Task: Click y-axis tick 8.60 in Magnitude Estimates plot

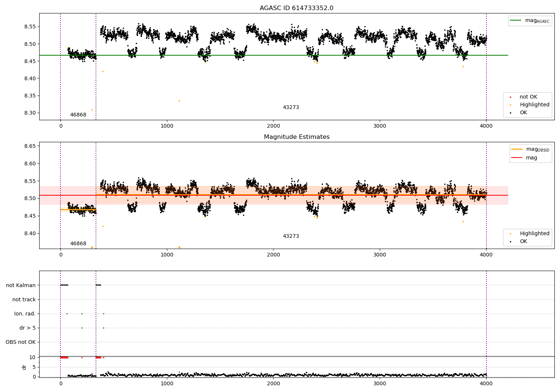Action: pyautogui.click(x=30, y=164)
